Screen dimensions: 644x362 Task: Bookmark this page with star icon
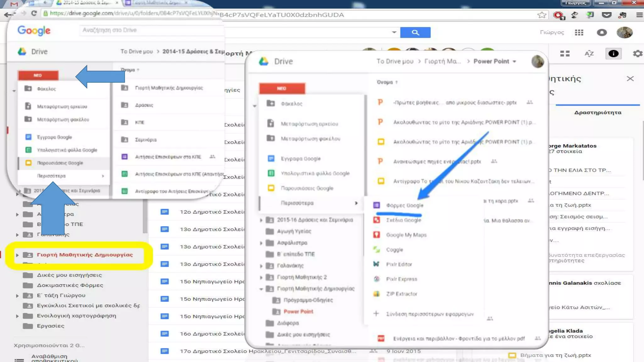coord(541,15)
